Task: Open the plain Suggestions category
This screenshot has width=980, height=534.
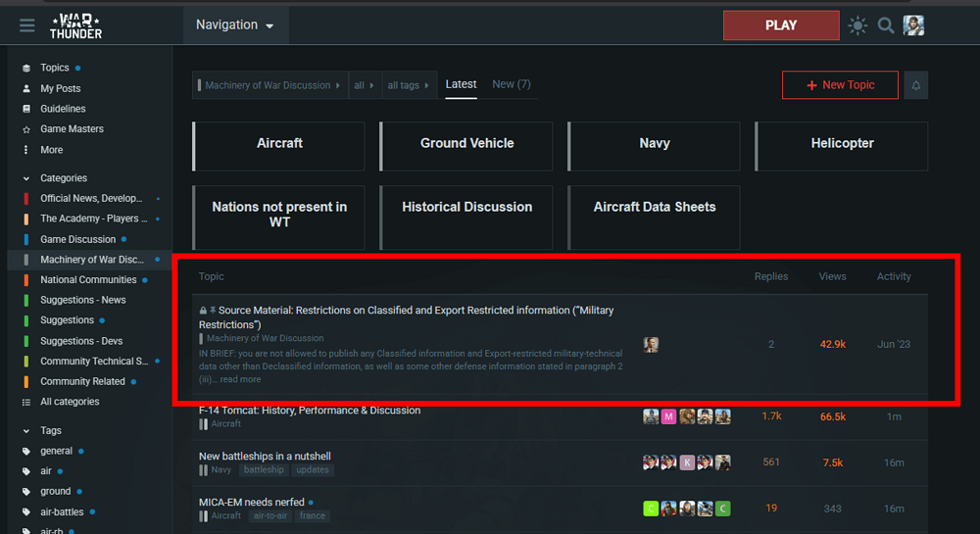Action: coord(67,319)
